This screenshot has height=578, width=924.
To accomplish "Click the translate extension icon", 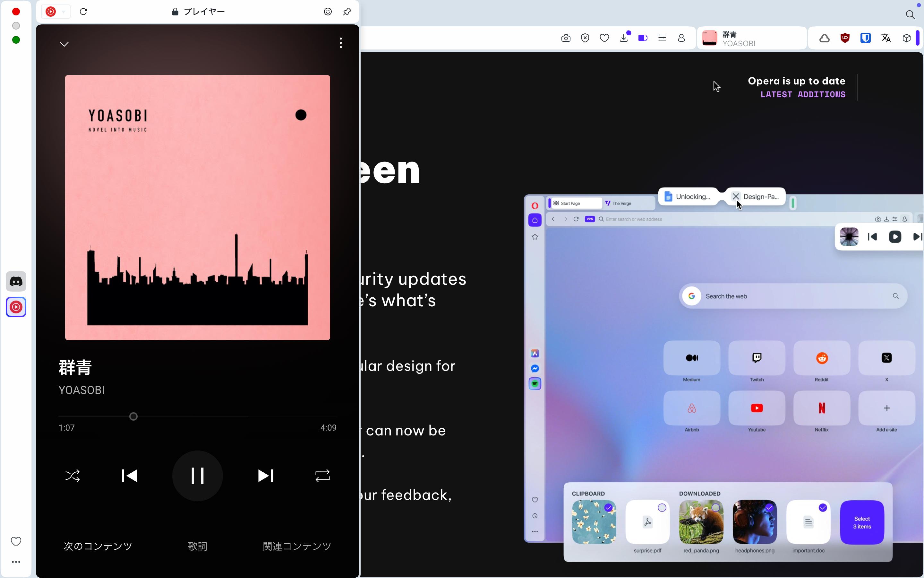I will tap(886, 38).
